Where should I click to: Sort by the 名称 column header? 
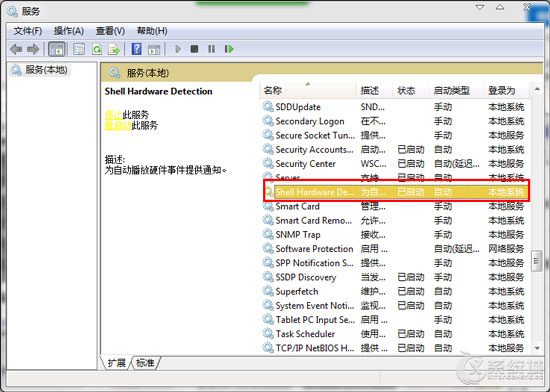click(x=308, y=91)
